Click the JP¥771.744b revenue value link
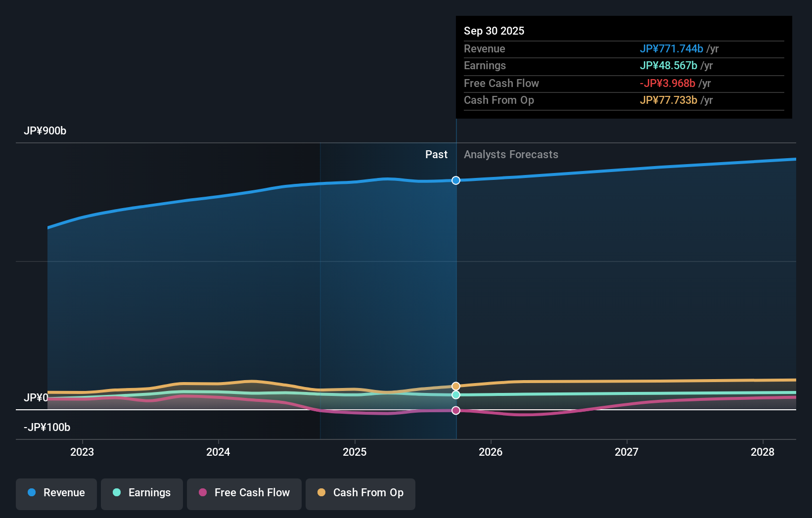This screenshot has width=812, height=518. click(x=672, y=48)
